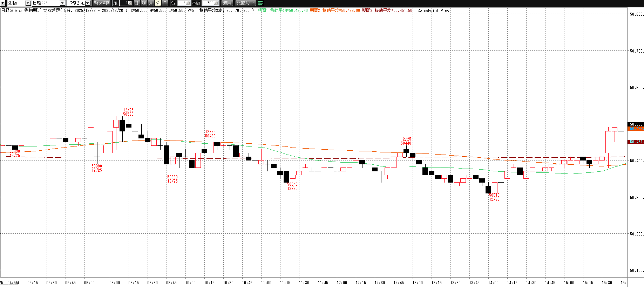
Task: Click the minutes value 5 input field
Action: coord(182,3)
